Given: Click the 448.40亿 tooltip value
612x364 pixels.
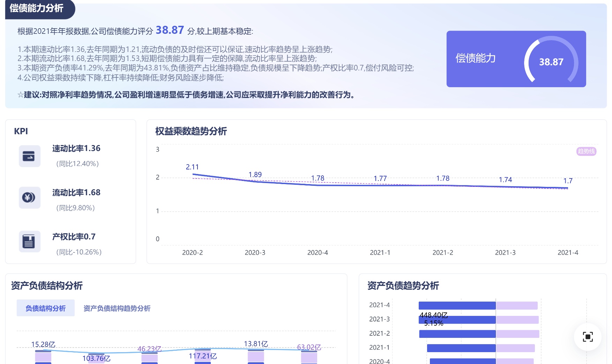Looking at the screenshot, I should (434, 315).
